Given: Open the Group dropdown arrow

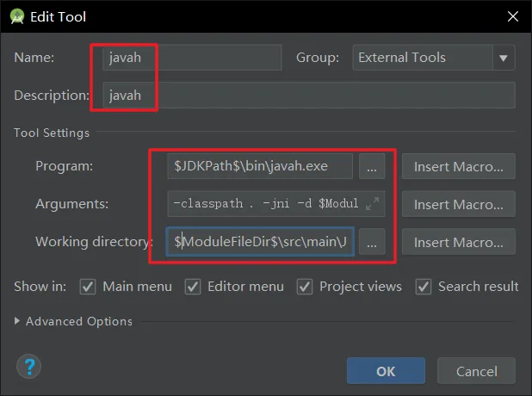Looking at the screenshot, I should (x=503, y=59).
